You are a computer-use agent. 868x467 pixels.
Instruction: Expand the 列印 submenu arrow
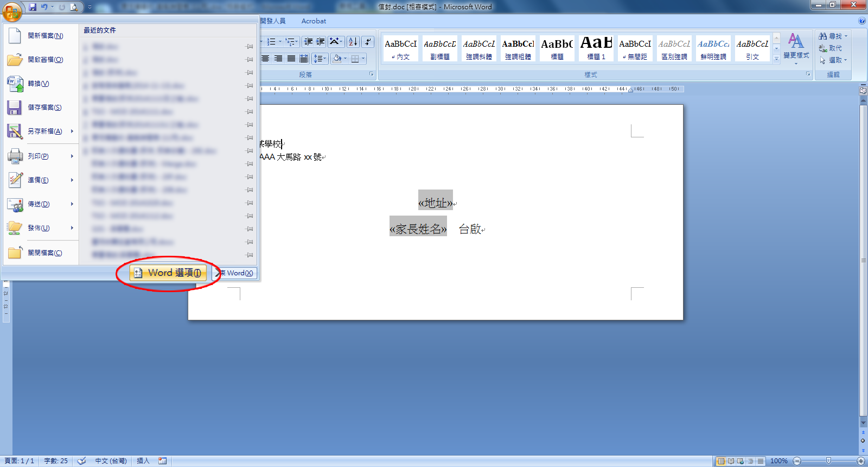click(x=72, y=156)
